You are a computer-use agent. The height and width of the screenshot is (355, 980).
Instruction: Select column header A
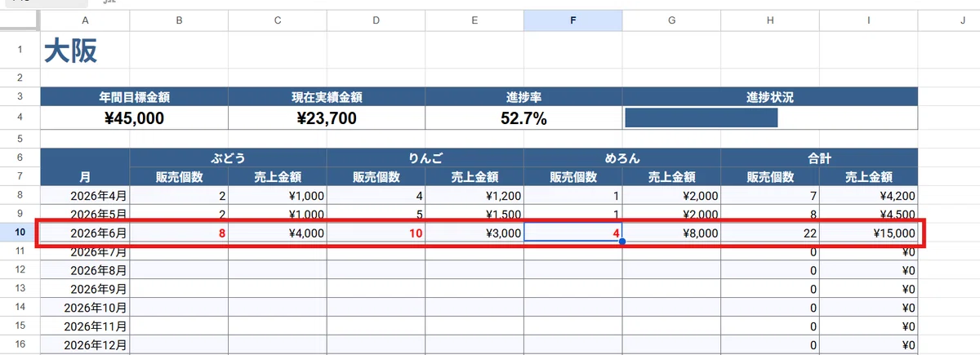point(85,20)
